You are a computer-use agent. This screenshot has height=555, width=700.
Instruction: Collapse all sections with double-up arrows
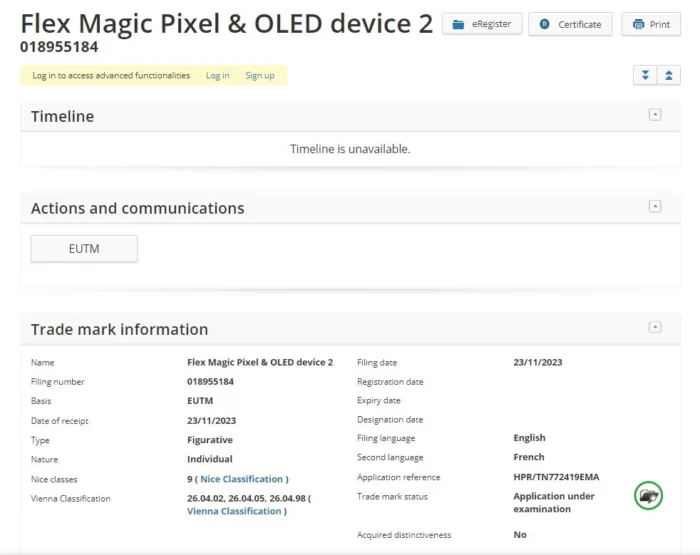point(668,75)
